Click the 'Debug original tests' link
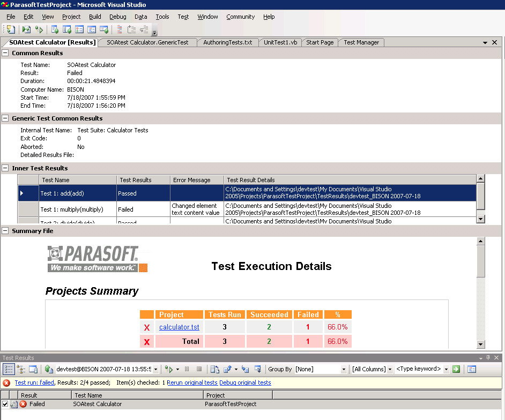The image size is (505, 420). pyautogui.click(x=245, y=382)
